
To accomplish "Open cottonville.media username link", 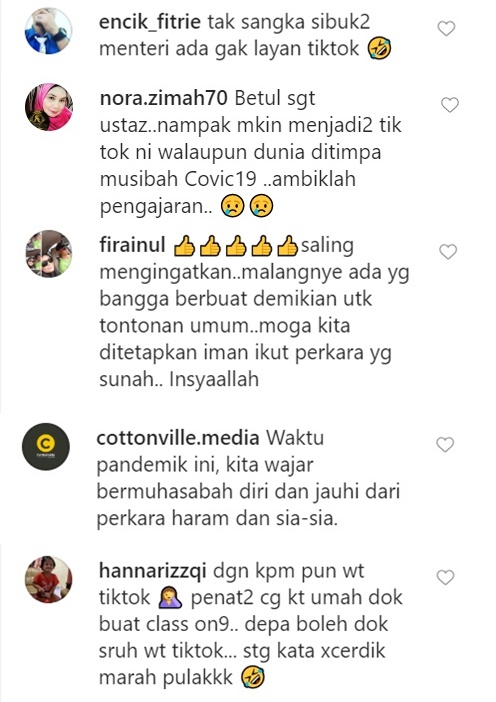I will point(178,438).
